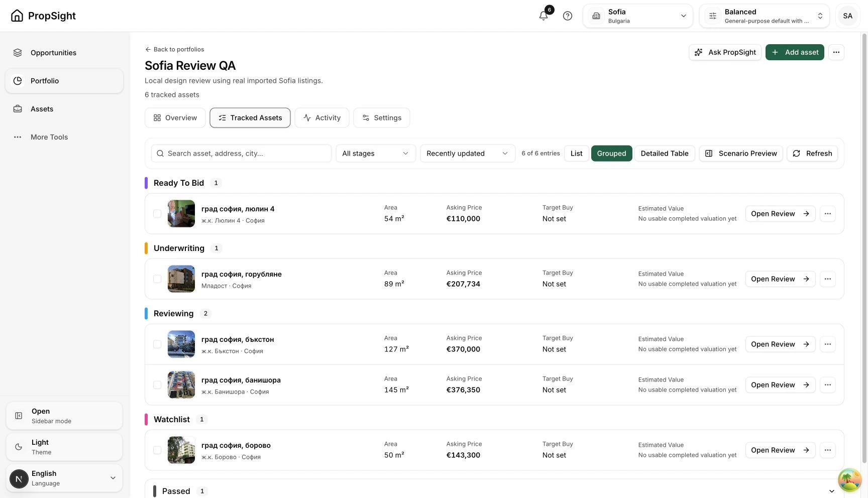Open row menu for бъкстон asset
Image resolution: width=868 pixels, height=498 pixels.
(827, 344)
